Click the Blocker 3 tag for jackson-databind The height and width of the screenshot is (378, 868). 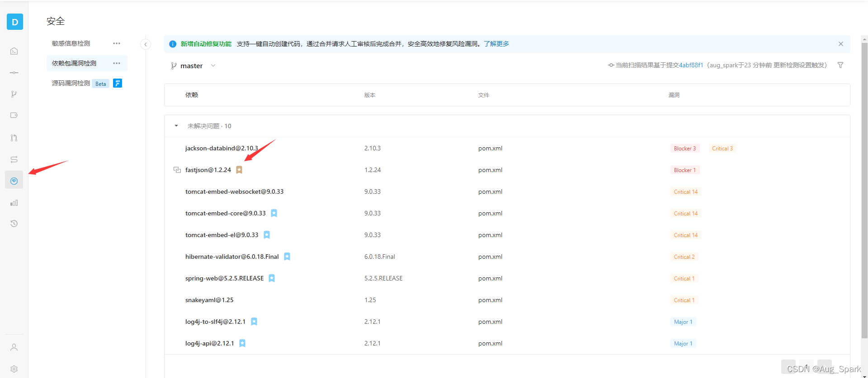pyautogui.click(x=685, y=148)
